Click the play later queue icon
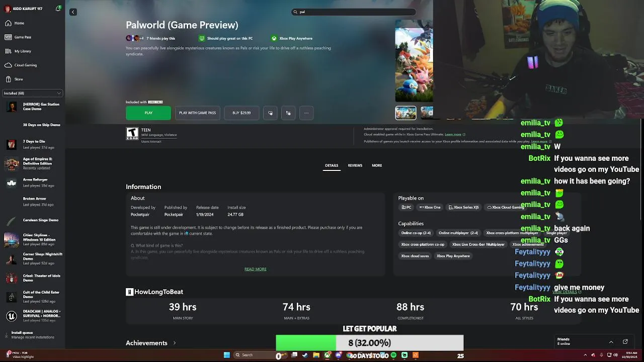The height and width of the screenshot is (362, 644). pyautogui.click(x=288, y=113)
